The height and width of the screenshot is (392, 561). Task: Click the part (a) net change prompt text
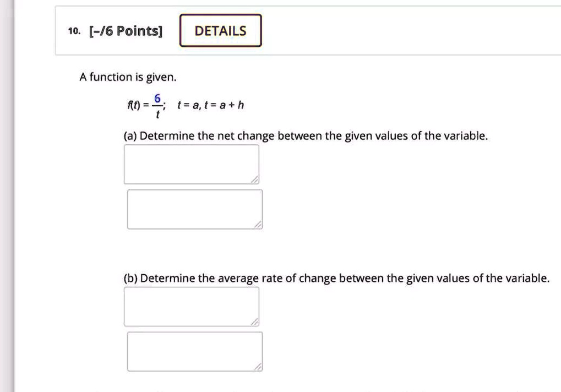tap(306, 136)
